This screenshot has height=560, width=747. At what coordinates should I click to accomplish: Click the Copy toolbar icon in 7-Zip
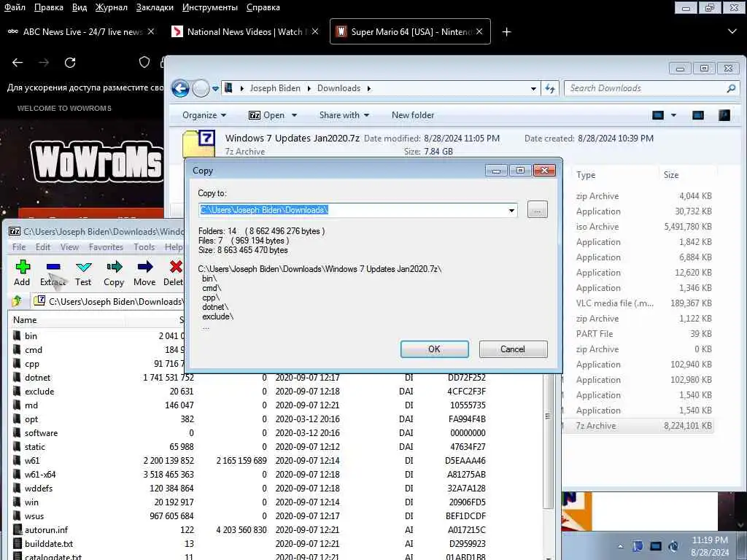pyautogui.click(x=115, y=267)
